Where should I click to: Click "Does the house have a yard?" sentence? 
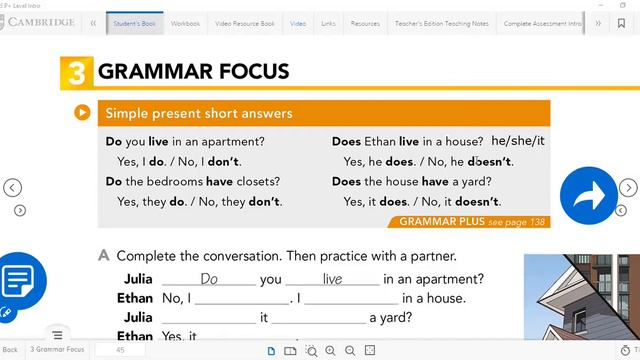(x=411, y=181)
